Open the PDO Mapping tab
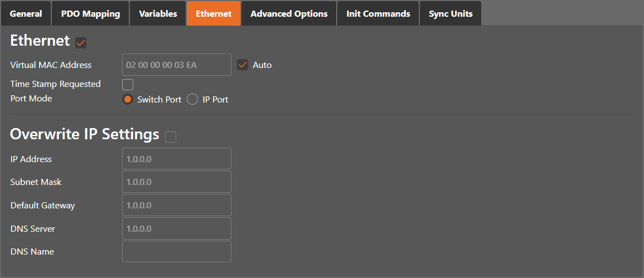 (x=90, y=13)
